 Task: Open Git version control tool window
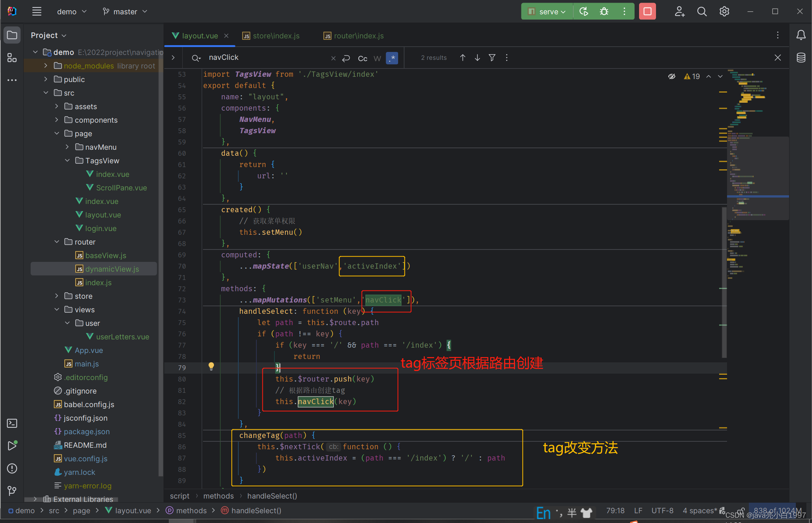[x=12, y=491]
